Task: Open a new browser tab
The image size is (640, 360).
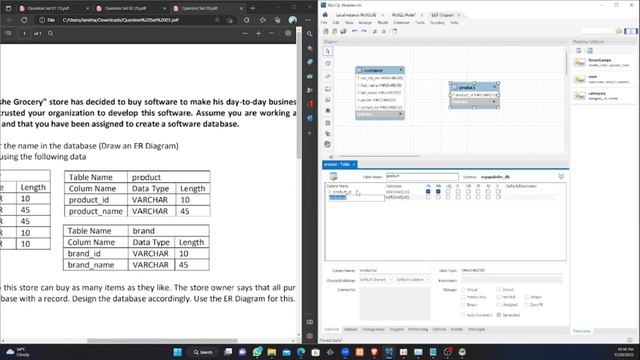Action: [x=253, y=8]
